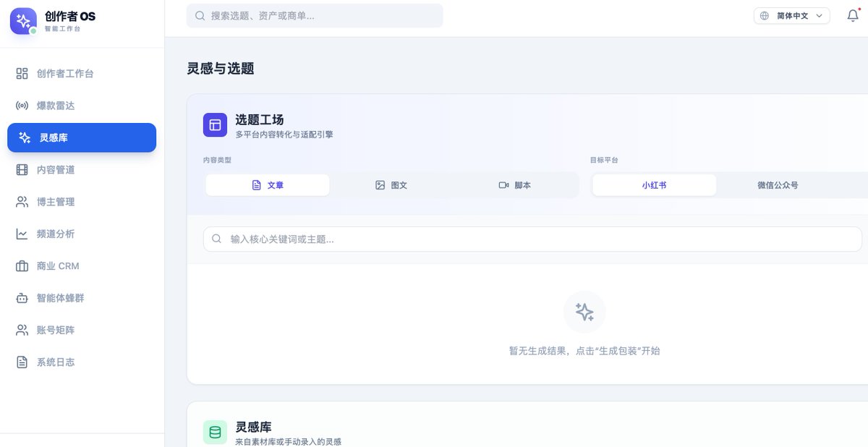Click the notification bell icon
Viewport: 868px width, 447px height.
tap(853, 15)
